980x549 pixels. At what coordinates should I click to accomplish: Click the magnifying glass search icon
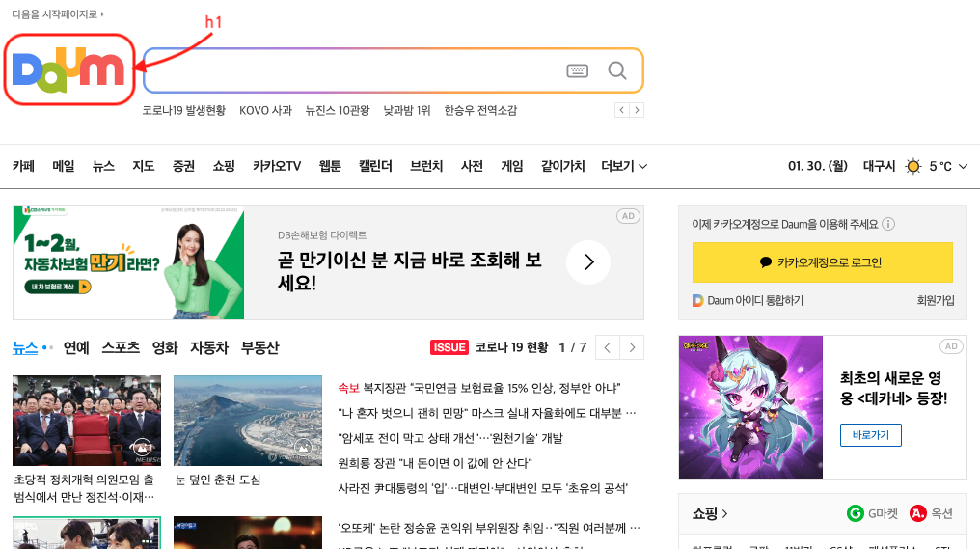[x=617, y=70]
